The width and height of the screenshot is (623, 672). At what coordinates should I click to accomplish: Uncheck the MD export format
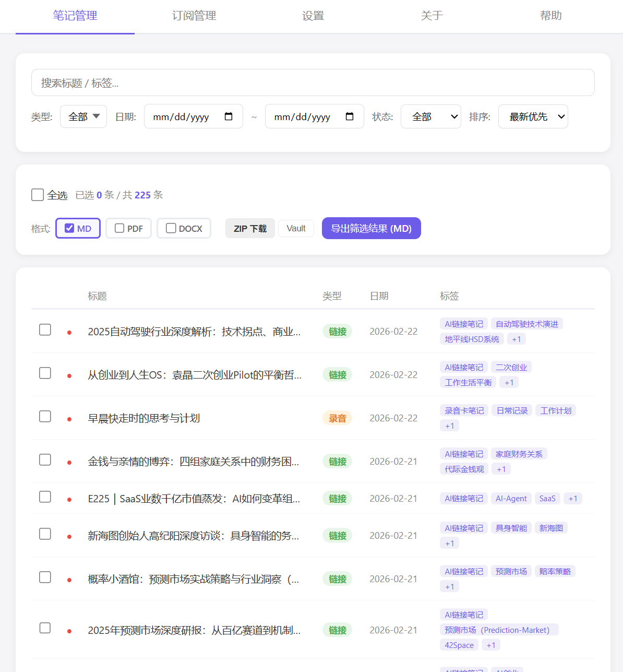pyautogui.click(x=69, y=228)
